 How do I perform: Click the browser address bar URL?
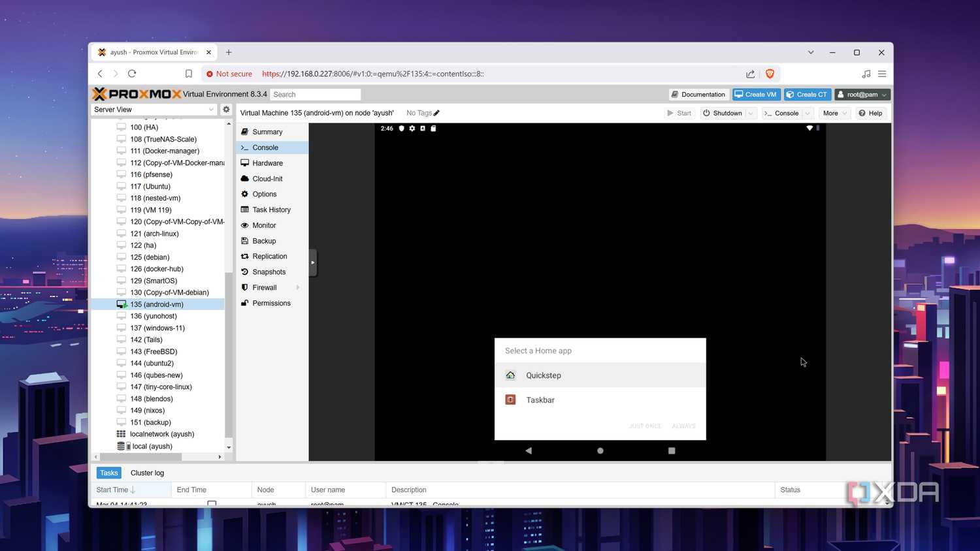coord(372,74)
